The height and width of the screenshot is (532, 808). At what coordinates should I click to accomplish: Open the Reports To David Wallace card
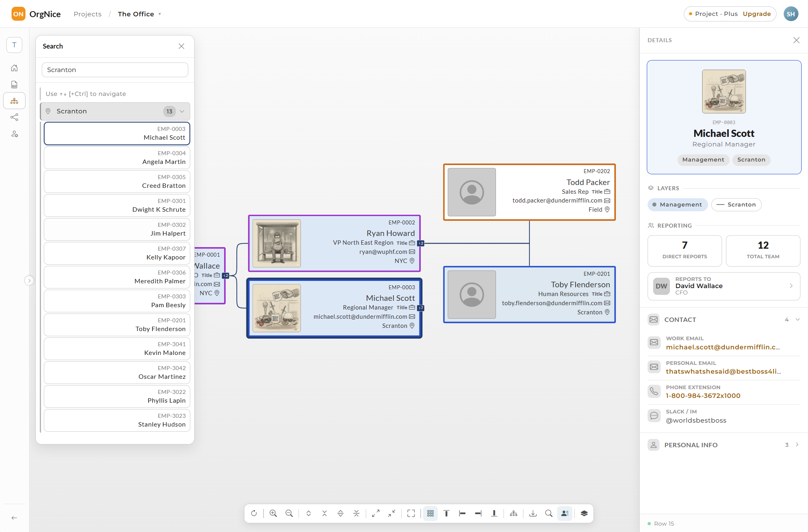click(724, 286)
